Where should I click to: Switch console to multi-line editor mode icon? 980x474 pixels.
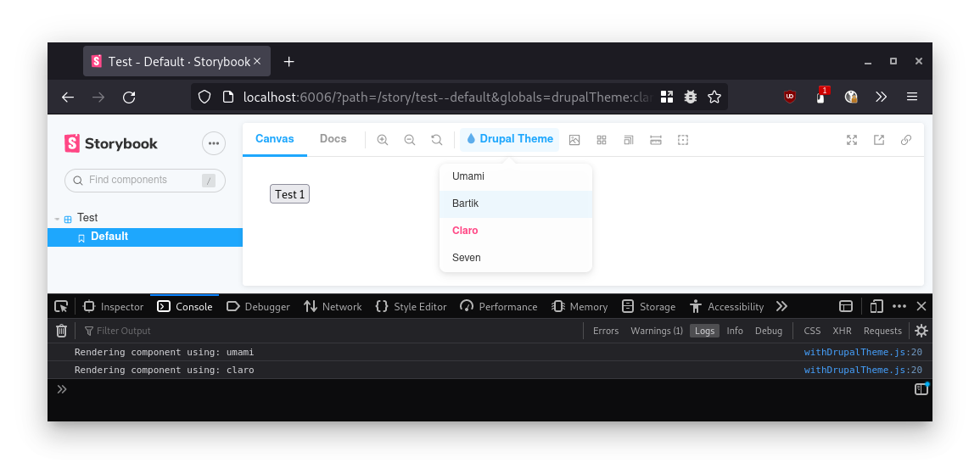tap(921, 389)
